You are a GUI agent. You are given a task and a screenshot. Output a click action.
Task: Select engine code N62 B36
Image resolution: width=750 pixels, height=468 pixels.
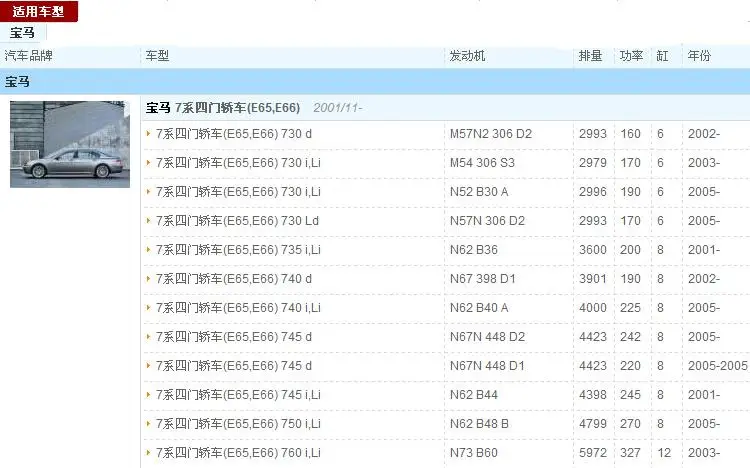point(474,249)
